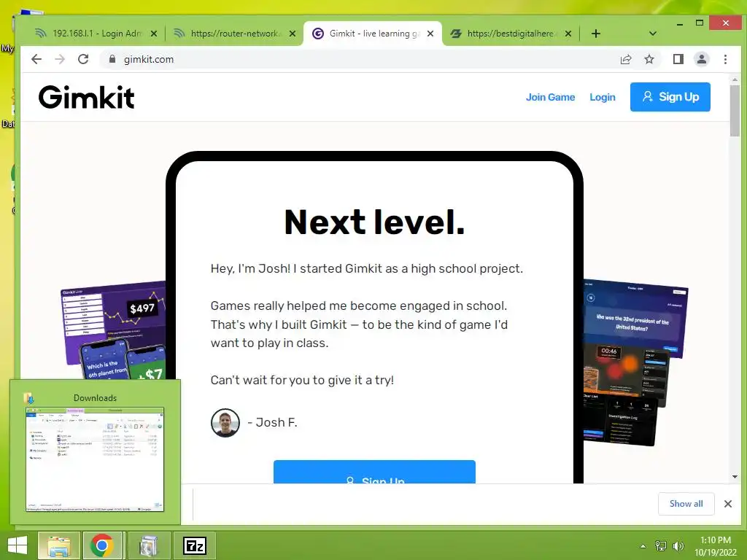Close the Gimkit tab
Viewport: 747px width, 560px height.
[x=430, y=34]
